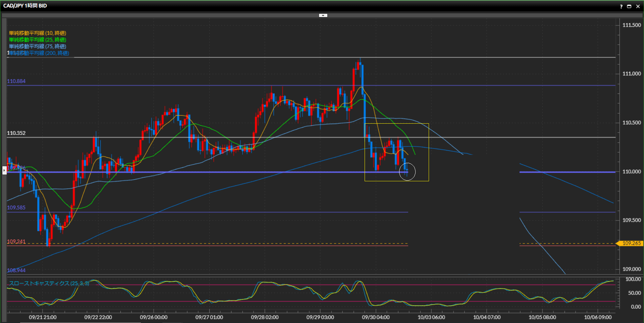Select the 110.884 horizontal line label

(16, 81)
